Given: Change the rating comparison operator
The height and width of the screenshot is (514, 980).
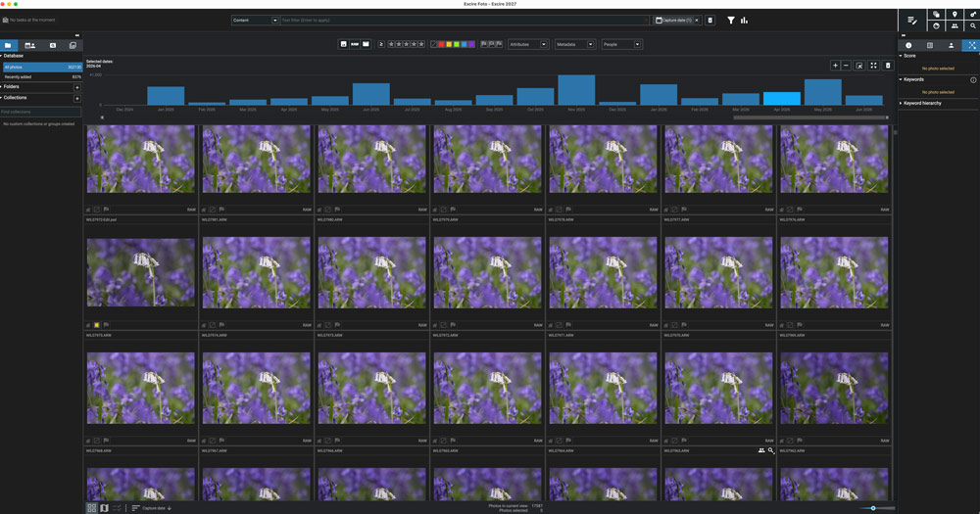Looking at the screenshot, I should (x=381, y=44).
